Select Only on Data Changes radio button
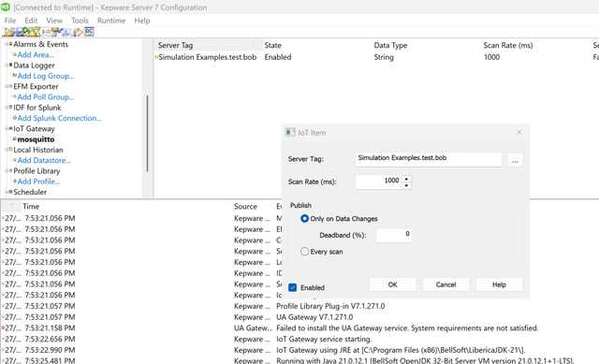This screenshot has height=364, width=599. pos(304,218)
